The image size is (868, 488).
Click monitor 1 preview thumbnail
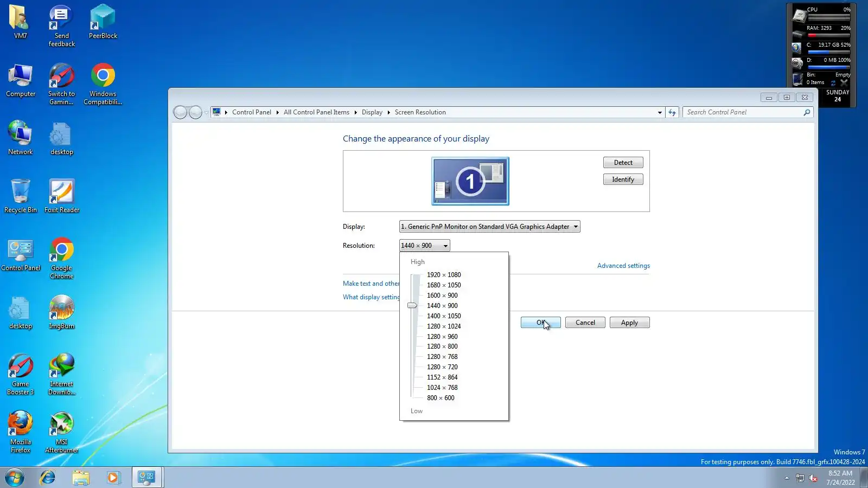point(470,181)
